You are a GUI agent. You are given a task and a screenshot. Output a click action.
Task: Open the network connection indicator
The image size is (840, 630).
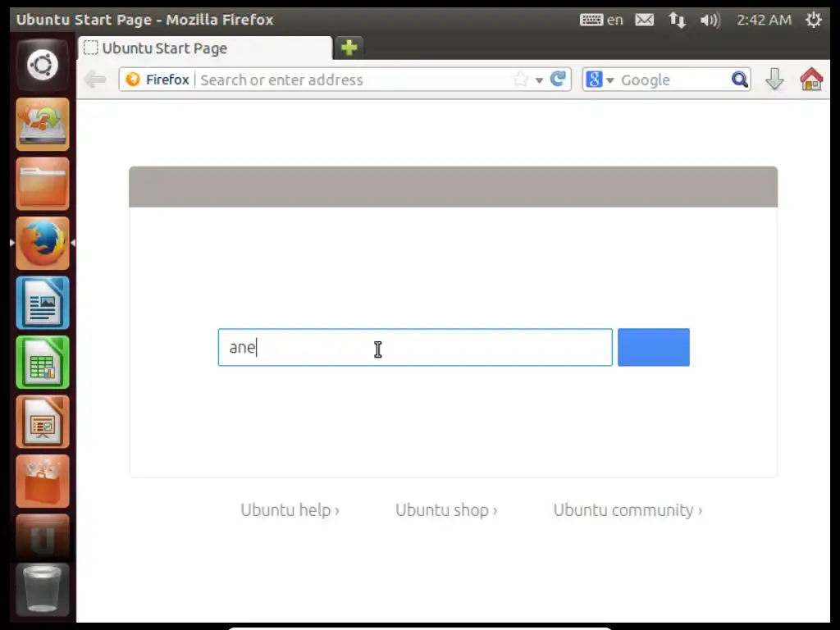pyautogui.click(x=677, y=21)
